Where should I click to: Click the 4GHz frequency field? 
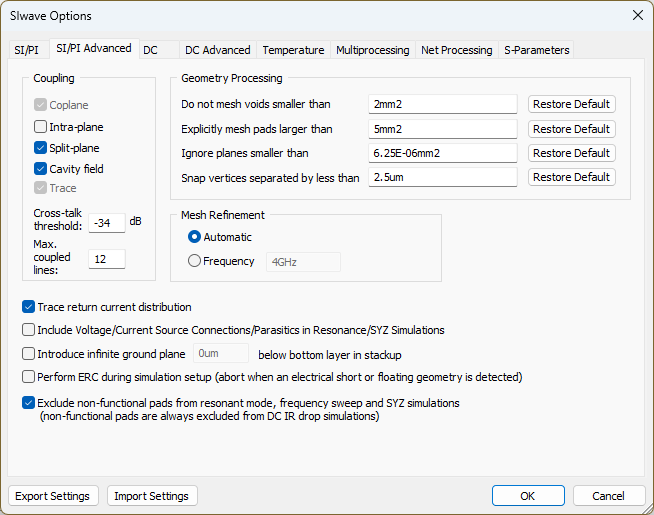click(303, 262)
